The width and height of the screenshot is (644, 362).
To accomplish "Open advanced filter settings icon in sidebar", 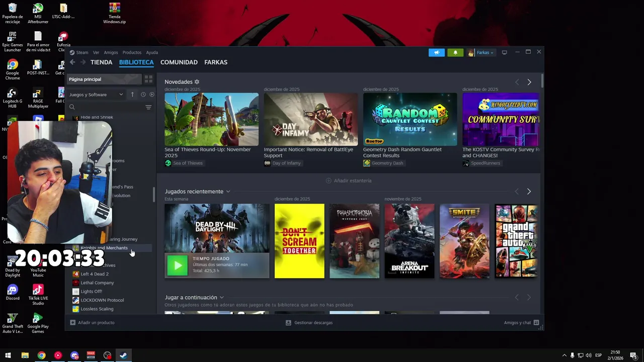I will (148, 107).
